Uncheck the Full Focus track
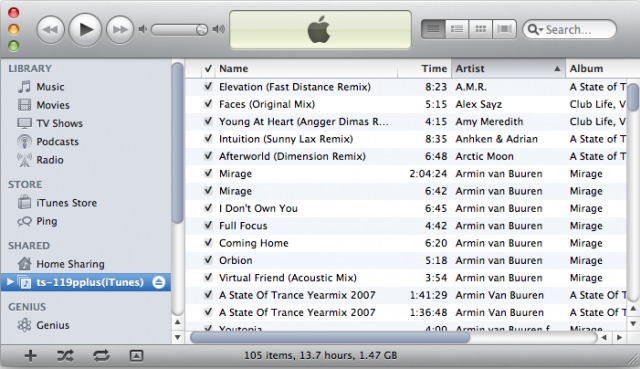The image size is (640, 369). click(208, 225)
